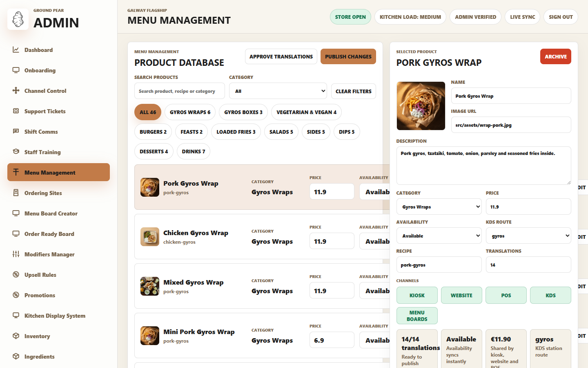Click the Search Products input field
Viewport: 588px width, 368px height.
coord(180,91)
